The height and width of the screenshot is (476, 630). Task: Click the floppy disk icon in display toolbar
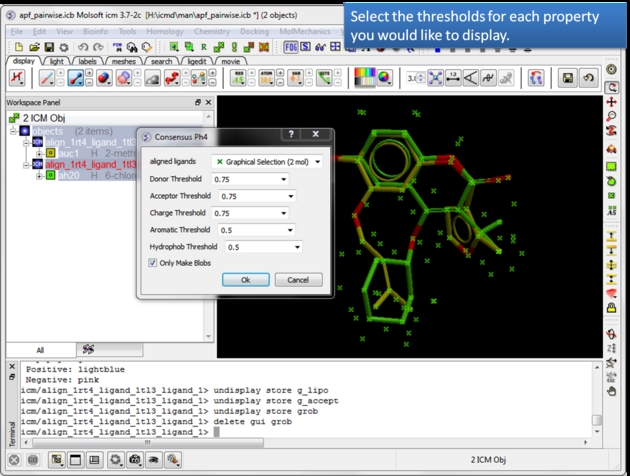(x=567, y=78)
